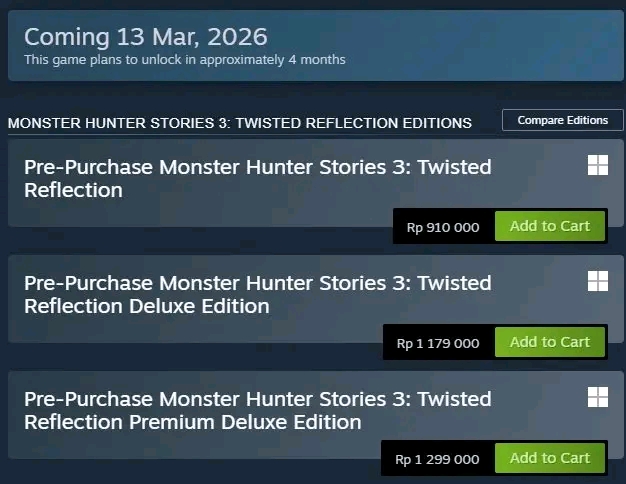Click Windows icon on Deluxe Edition row
Screen dimensions: 626x484
click(598, 281)
